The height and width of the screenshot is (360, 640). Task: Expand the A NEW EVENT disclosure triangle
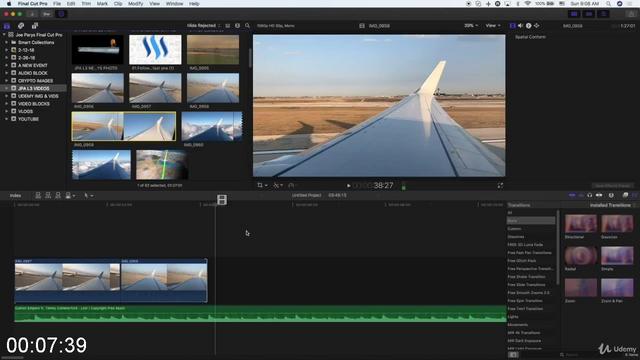point(7,65)
